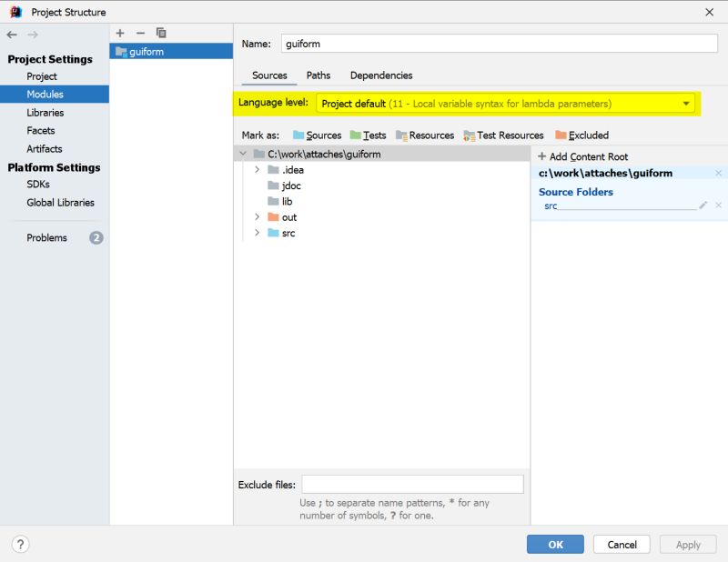728x562 pixels.
Task: Apply the pending changes
Action: pos(688,544)
